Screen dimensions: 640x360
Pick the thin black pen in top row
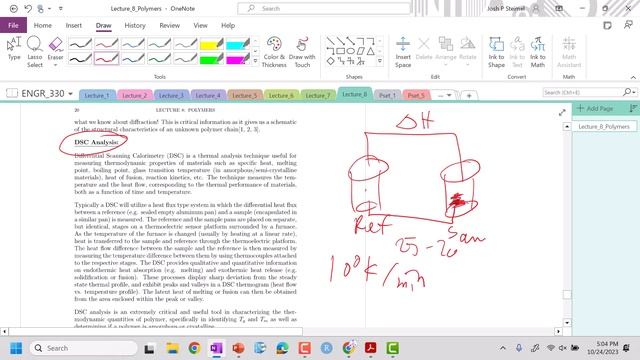(x=80, y=44)
